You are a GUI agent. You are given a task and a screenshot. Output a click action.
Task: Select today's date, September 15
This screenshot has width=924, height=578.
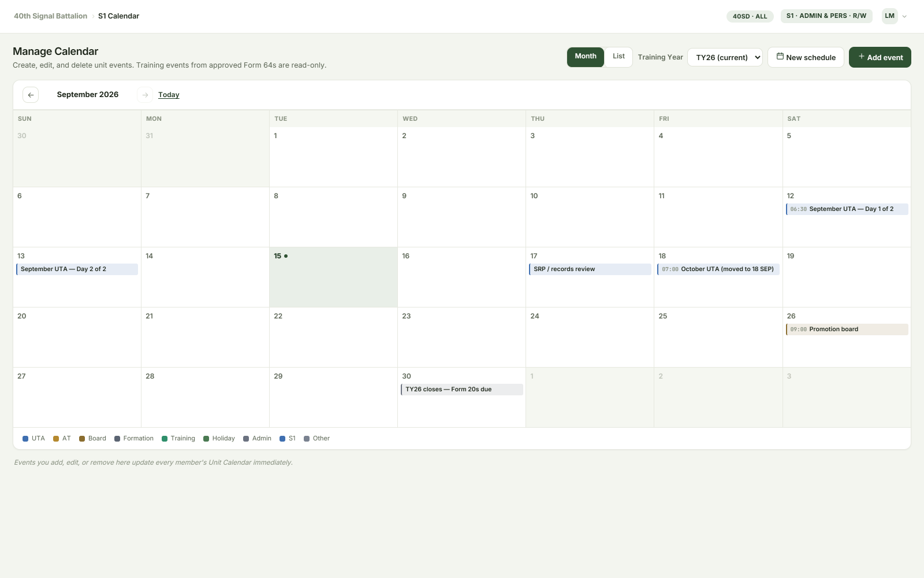tap(333, 277)
